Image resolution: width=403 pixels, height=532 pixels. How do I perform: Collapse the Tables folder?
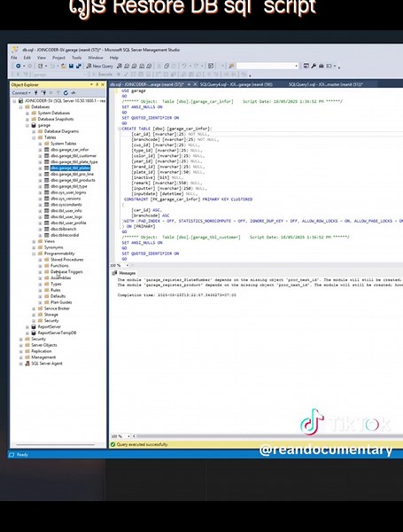coord(34,137)
